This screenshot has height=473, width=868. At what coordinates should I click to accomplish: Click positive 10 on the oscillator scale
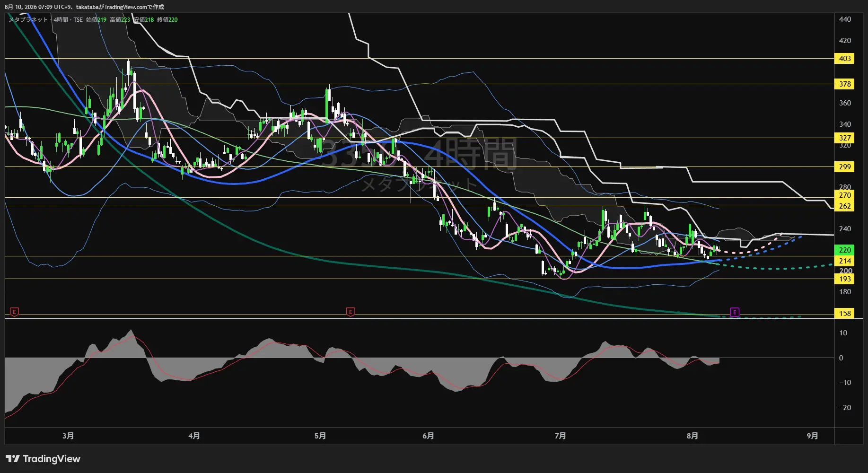843,333
